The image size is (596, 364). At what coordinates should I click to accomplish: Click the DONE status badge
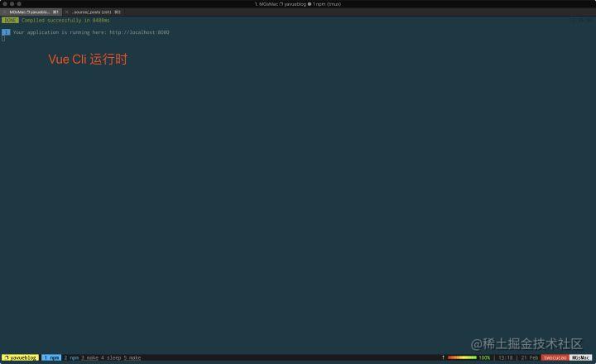coord(10,20)
